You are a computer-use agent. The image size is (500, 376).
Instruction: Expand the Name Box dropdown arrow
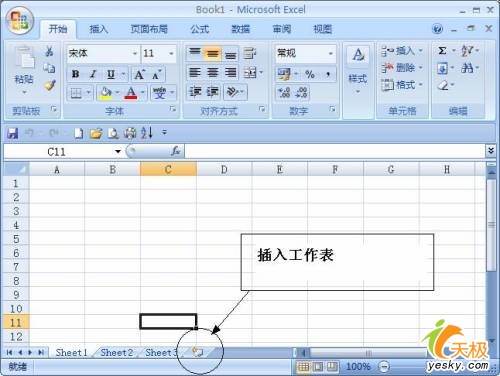118,152
